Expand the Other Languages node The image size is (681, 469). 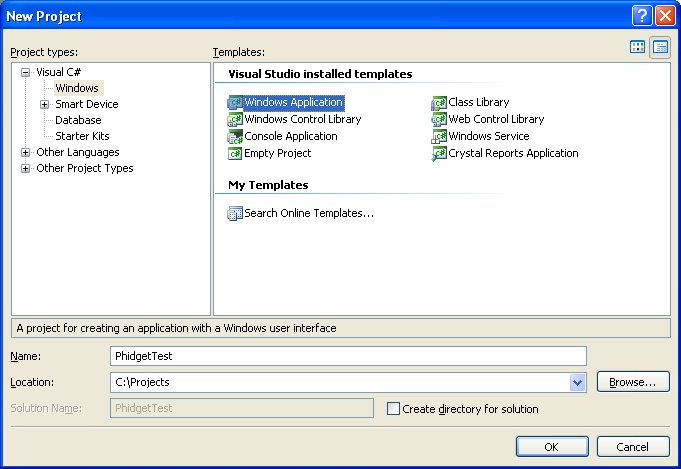click(26, 152)
